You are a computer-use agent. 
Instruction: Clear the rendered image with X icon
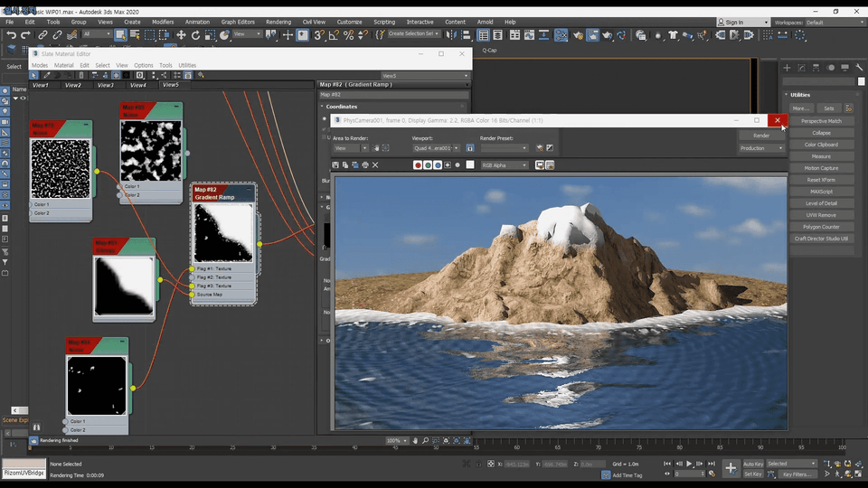point(375,165)
